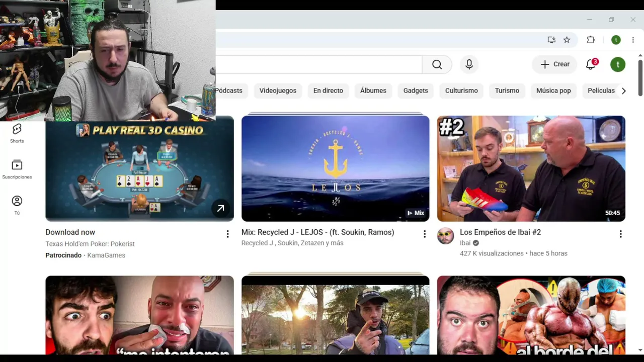Click the install app icon in address bar

[551, 40]
